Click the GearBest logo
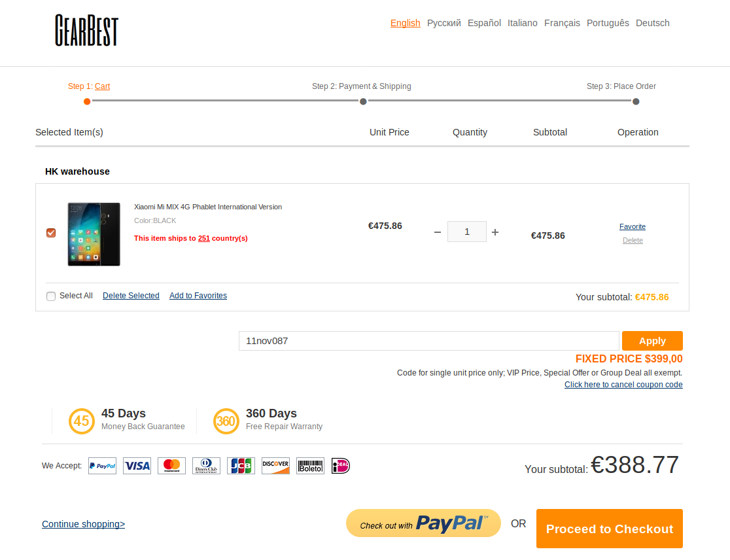The width and height of the screenshot is (730, 560). (86, 30)
